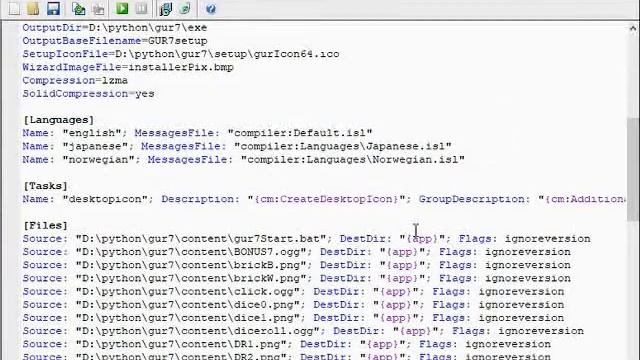640x360 pixels.
Task: Click the OutputBaseFilename=GUR7setup line
Action: pyautogui.click(x=115, y=41)
